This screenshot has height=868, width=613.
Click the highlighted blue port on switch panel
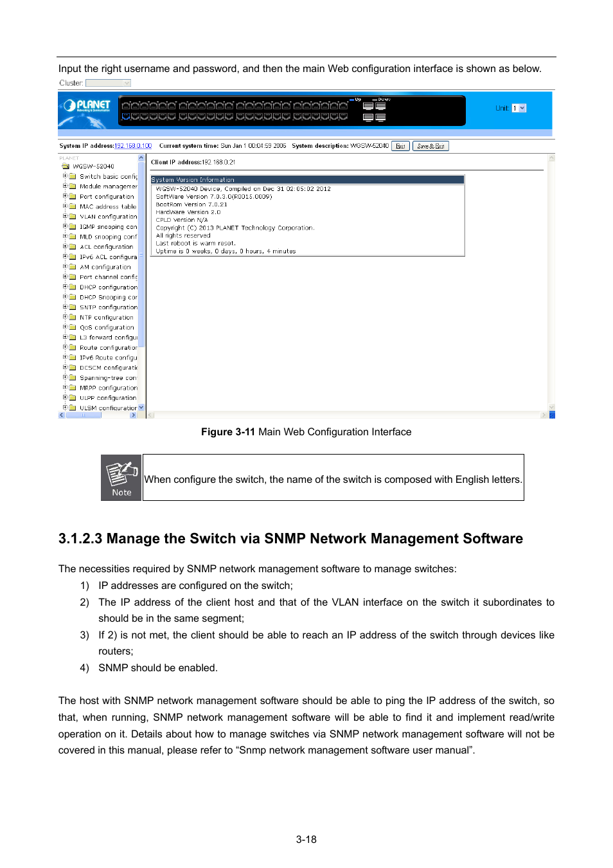point(126,116)
